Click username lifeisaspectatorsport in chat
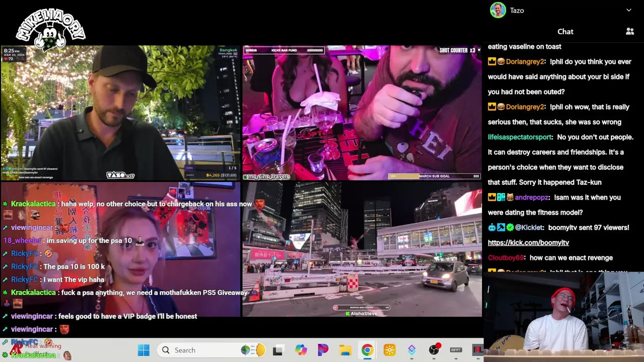Screen dimensions: 644x362 point(520,137)
